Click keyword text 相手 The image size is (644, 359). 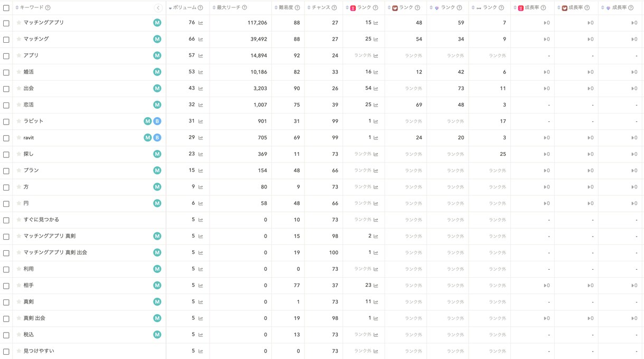click(x=29, y=285)
